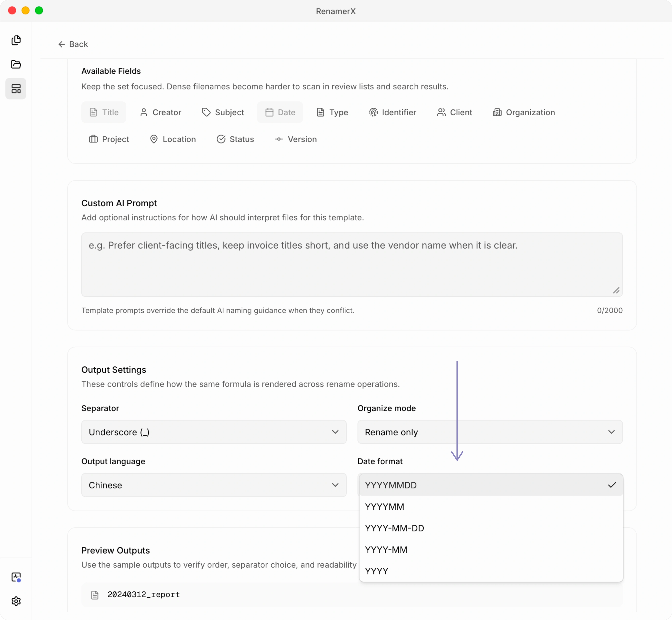Open the folder sidebar icon
672x620 pixels.
click(x=16, y=64)
